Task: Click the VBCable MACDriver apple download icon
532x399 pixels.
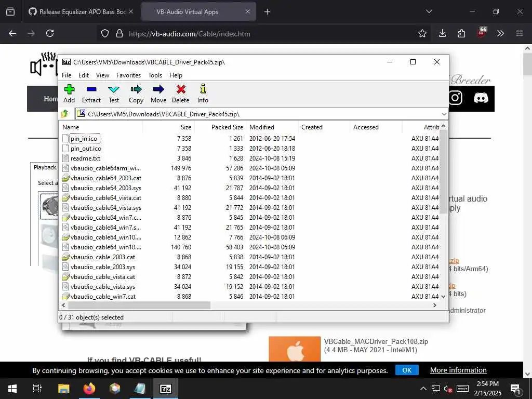Action: (x=295, y=349)
